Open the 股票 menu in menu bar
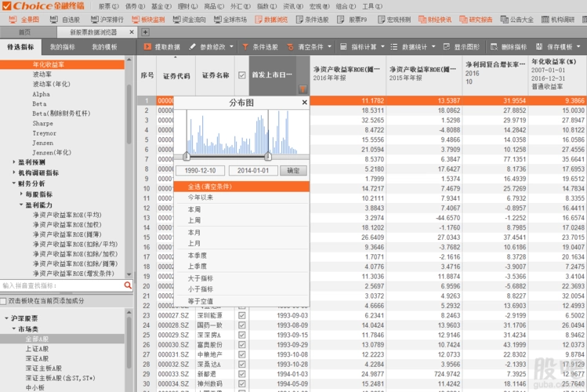This screenshot has width=587, height=392. (109, 6)
